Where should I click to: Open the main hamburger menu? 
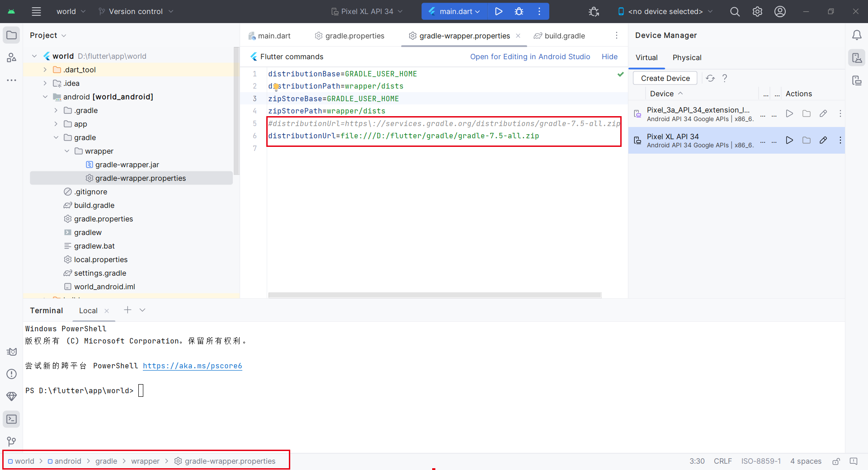pos(36,11)
